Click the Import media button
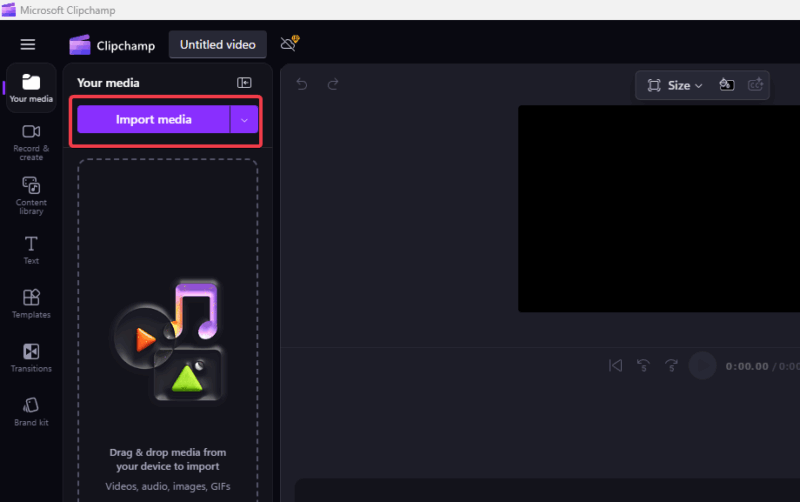 [x=153, y=119]
